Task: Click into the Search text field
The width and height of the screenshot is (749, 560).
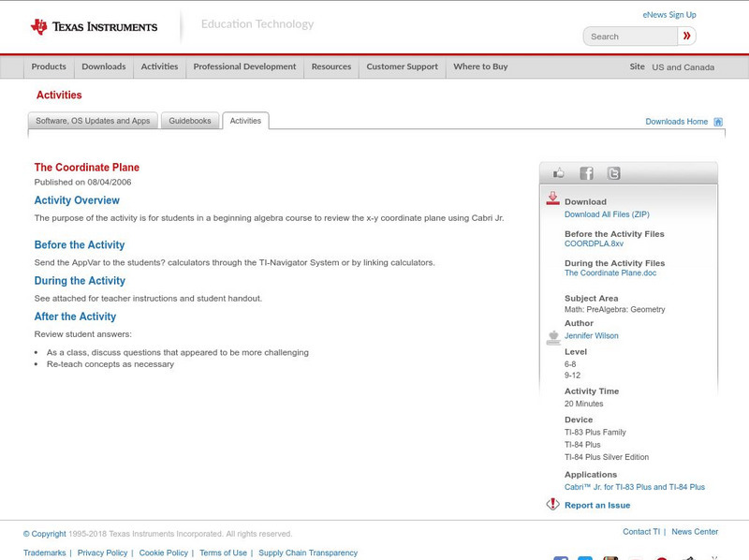Action: 630,37
